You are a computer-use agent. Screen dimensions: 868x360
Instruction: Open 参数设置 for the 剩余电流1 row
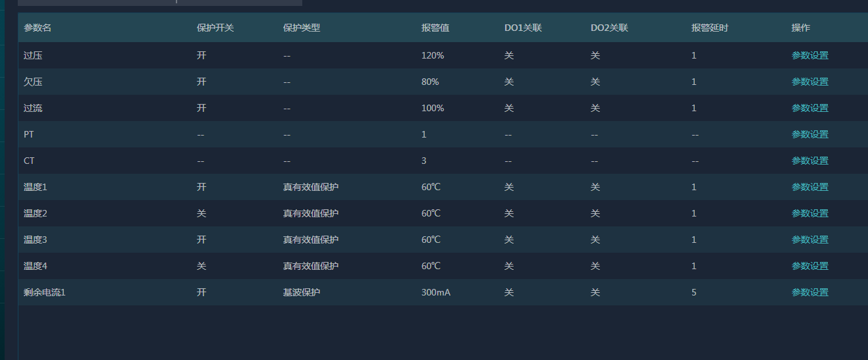809,292
